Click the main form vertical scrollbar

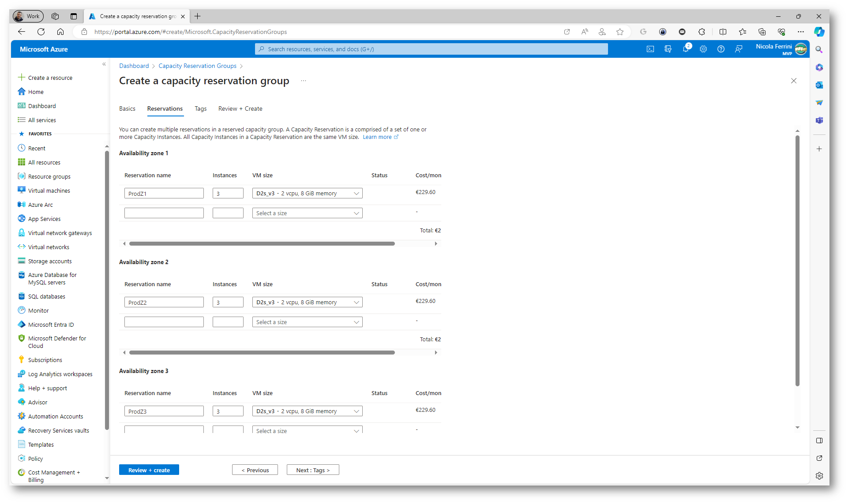pyautogui.click(x=797, y=260)
